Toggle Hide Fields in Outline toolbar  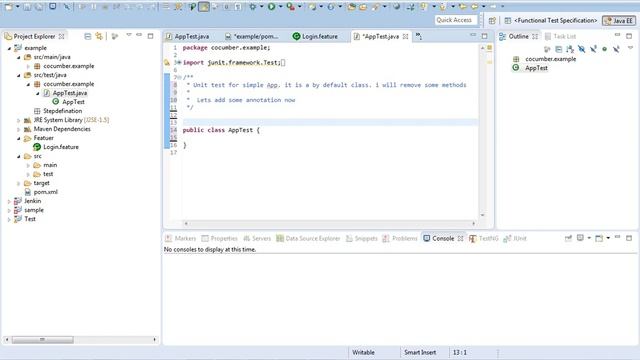[582, 49]
